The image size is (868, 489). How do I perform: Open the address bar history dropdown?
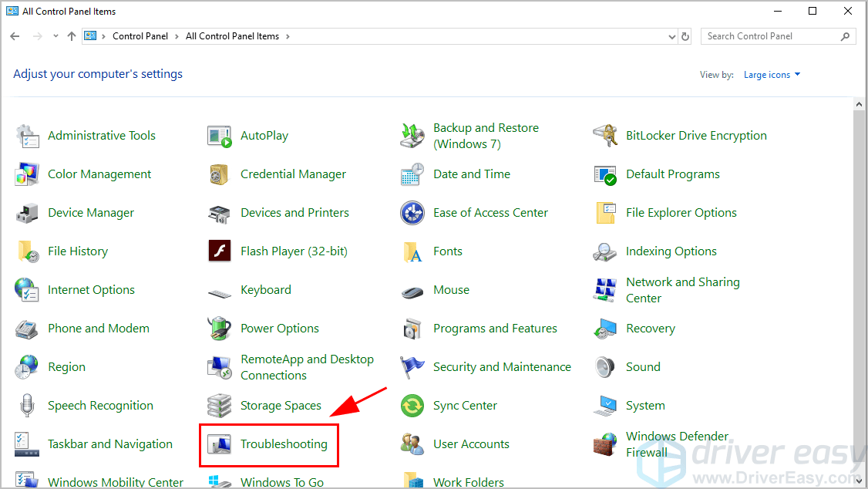click(671, 35)
